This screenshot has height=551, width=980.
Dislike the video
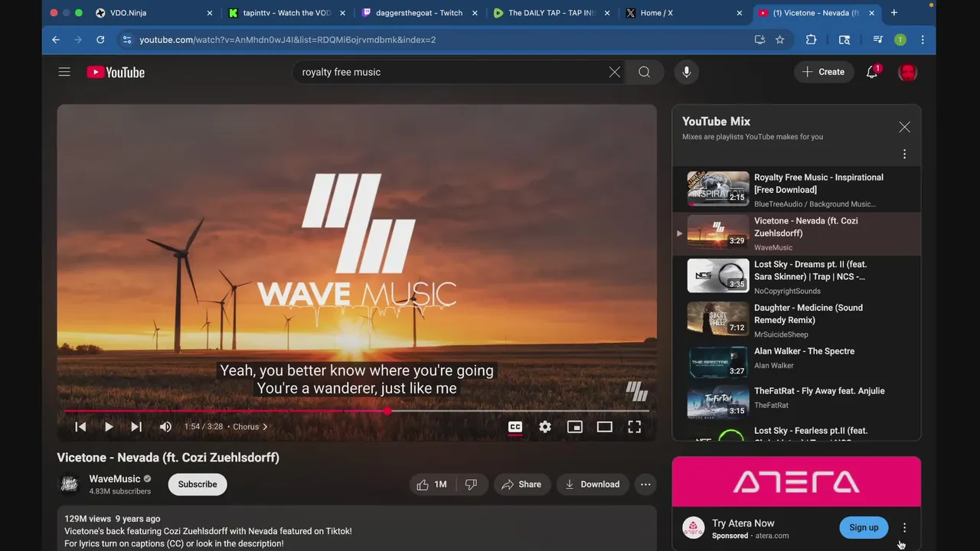[471, 484]
